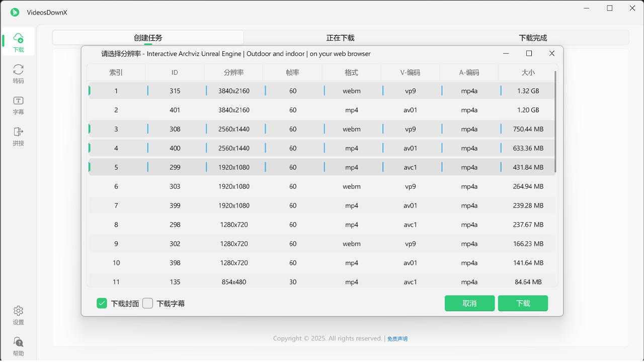The width and height of the screenshot is (644, 362).
Task: Enable the 下载字幕 checkbox
Action: pyautogui.click(x=147, y=303)
